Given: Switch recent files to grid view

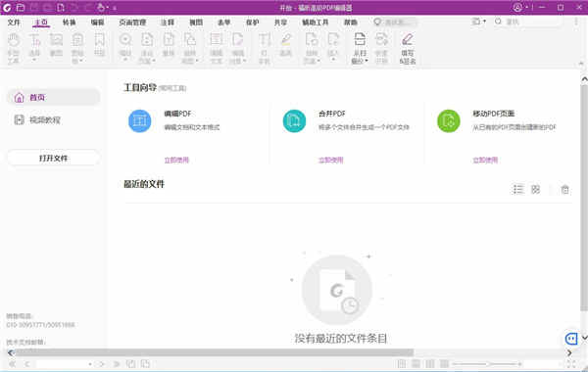Looking at the screenshot, I should (x=535, y=190).
